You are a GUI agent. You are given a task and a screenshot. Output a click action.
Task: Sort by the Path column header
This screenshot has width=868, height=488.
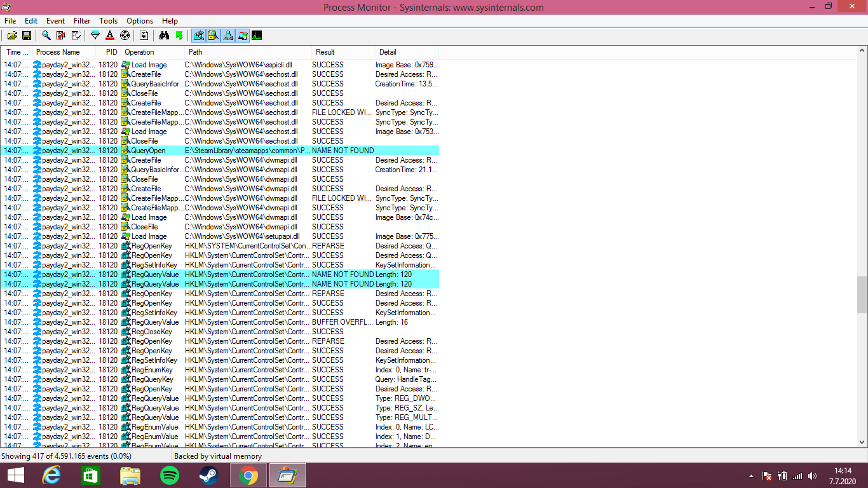point(248,52)
